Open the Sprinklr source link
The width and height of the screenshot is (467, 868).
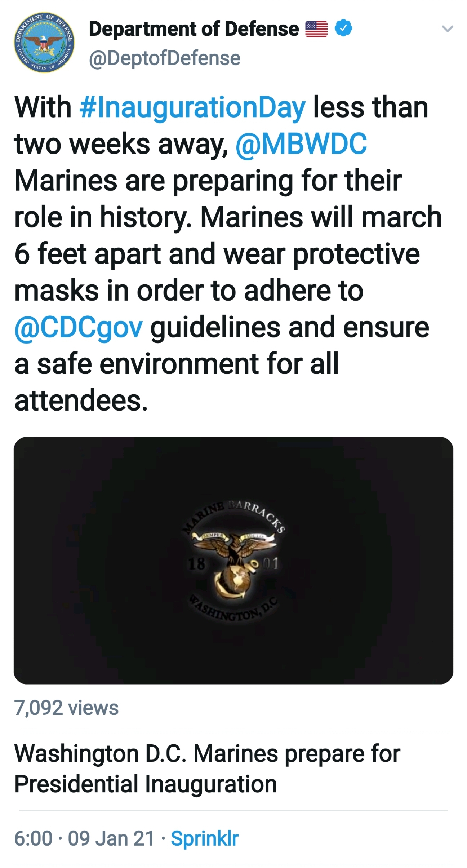pos(205,838)
